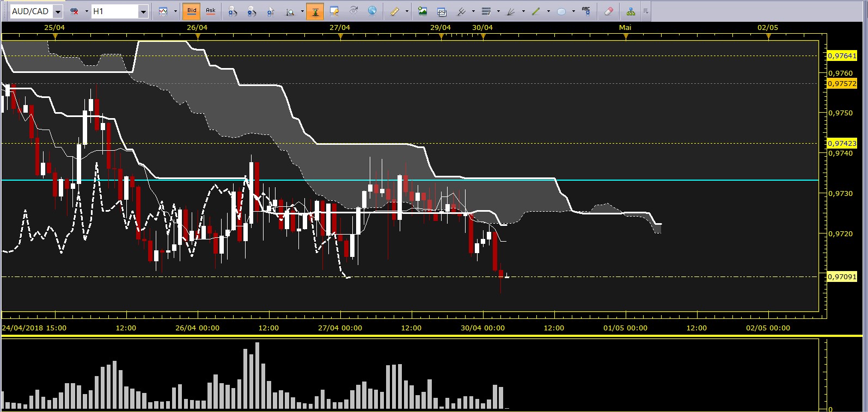868x412 pixels.
Task: Toggle the Bid price button
Action: click(x=192, y=11)
